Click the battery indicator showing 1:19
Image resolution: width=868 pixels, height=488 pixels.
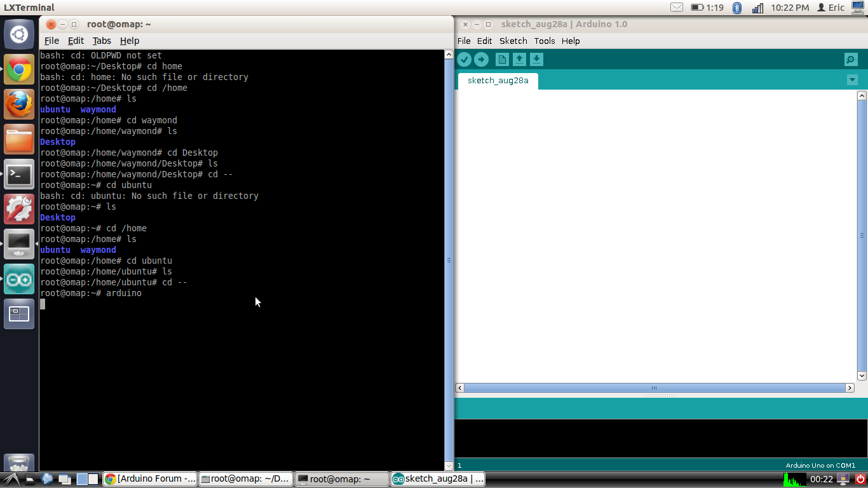[707, 8]
